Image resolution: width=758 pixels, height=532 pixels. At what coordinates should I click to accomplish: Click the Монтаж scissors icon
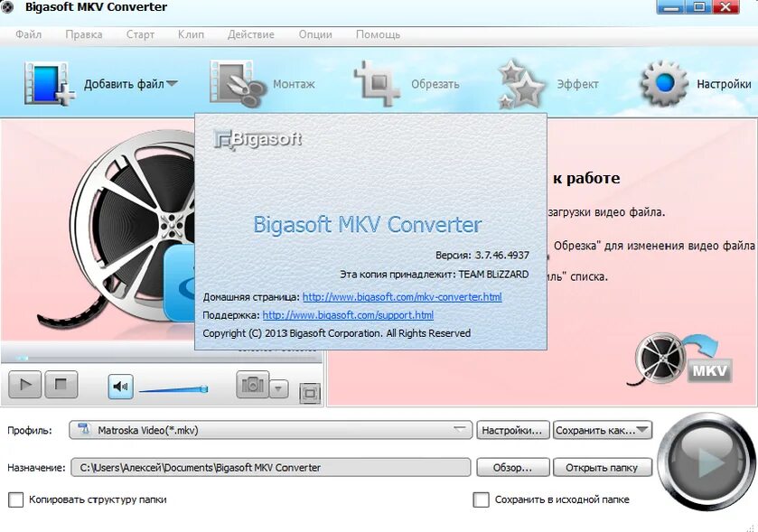pyautogui.click(x=238, y=84)
